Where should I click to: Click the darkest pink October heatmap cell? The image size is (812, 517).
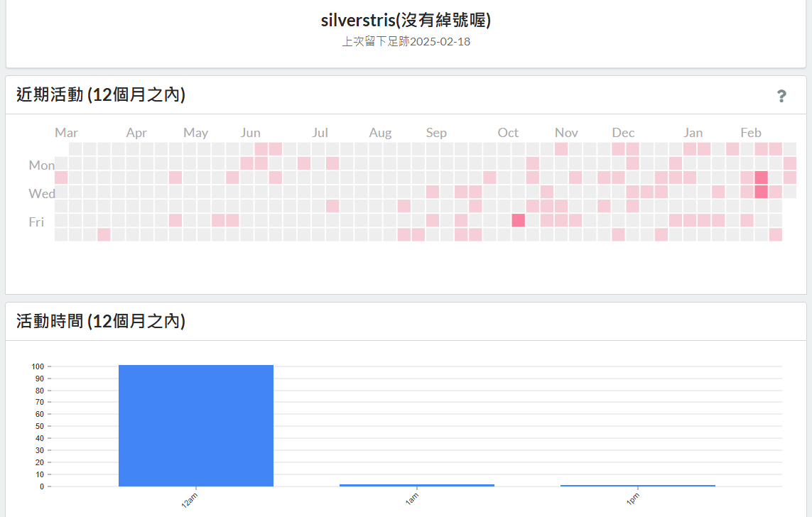(519, 220)
